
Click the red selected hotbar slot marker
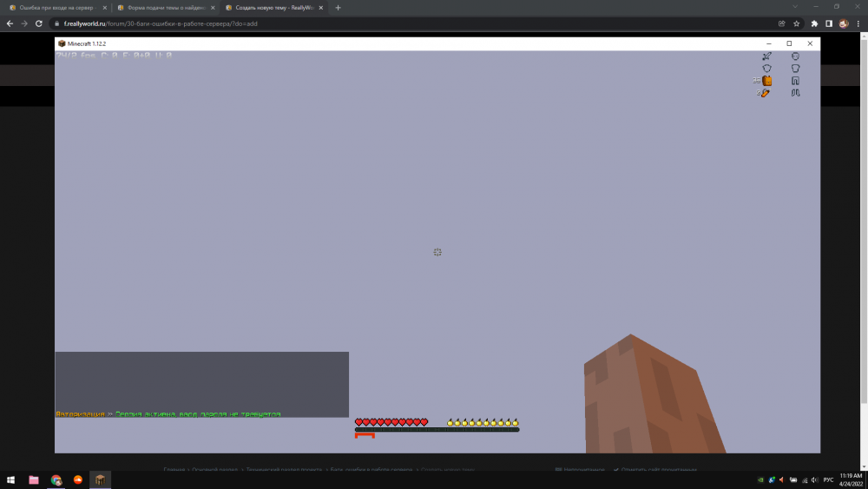point(365,435)
